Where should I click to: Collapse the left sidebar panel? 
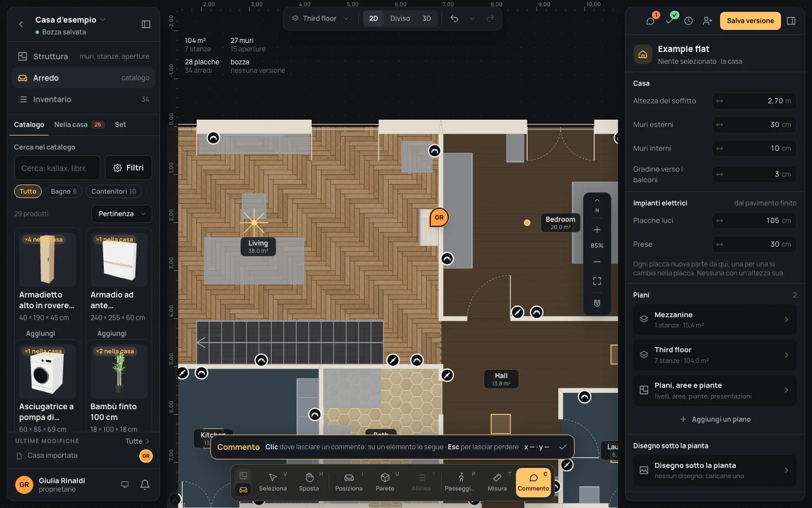pos(146,24)
